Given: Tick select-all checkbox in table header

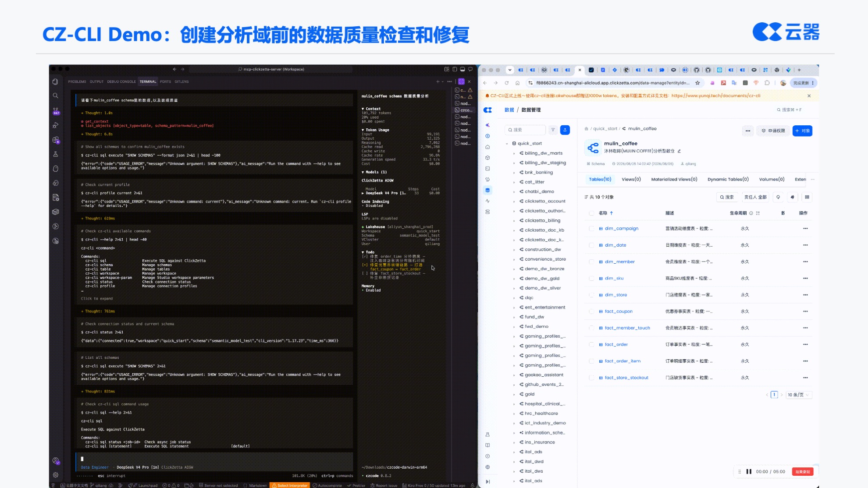Looking at the screenshot, I should pyautogui.click(x=591, y=213).
